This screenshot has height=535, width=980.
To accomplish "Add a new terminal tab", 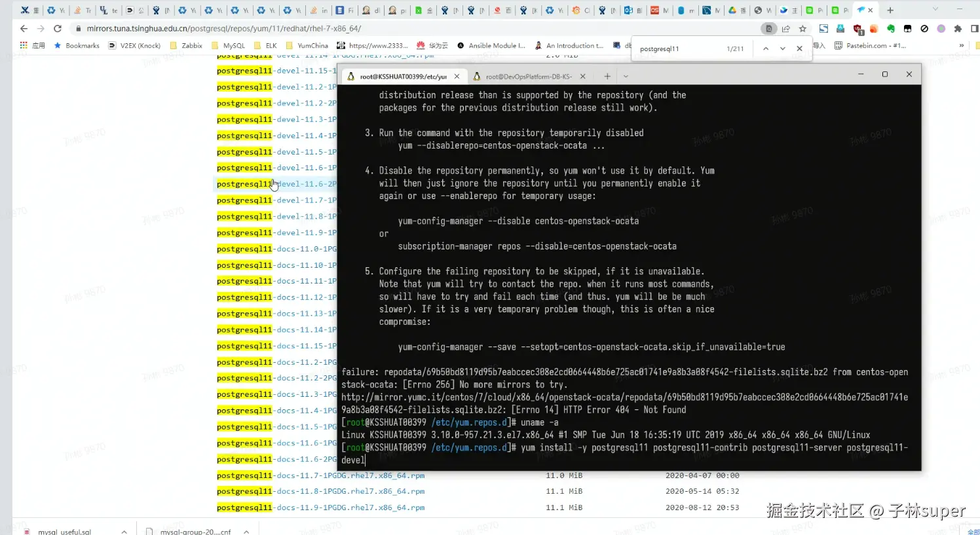I will [607, 77].
